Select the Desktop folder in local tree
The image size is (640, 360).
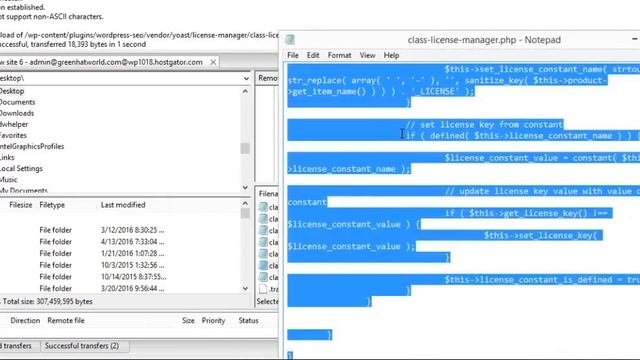click(x=12, y=91)
